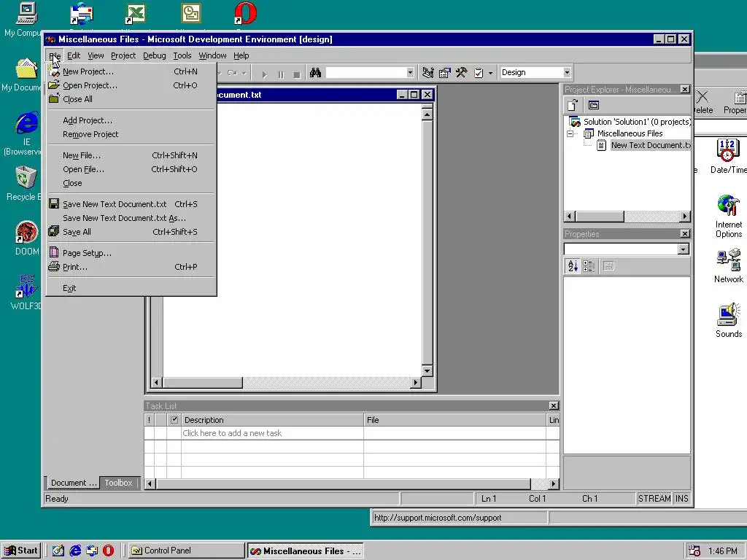
Task: Open the Design configuration dropdown
Action: [566, 72]
